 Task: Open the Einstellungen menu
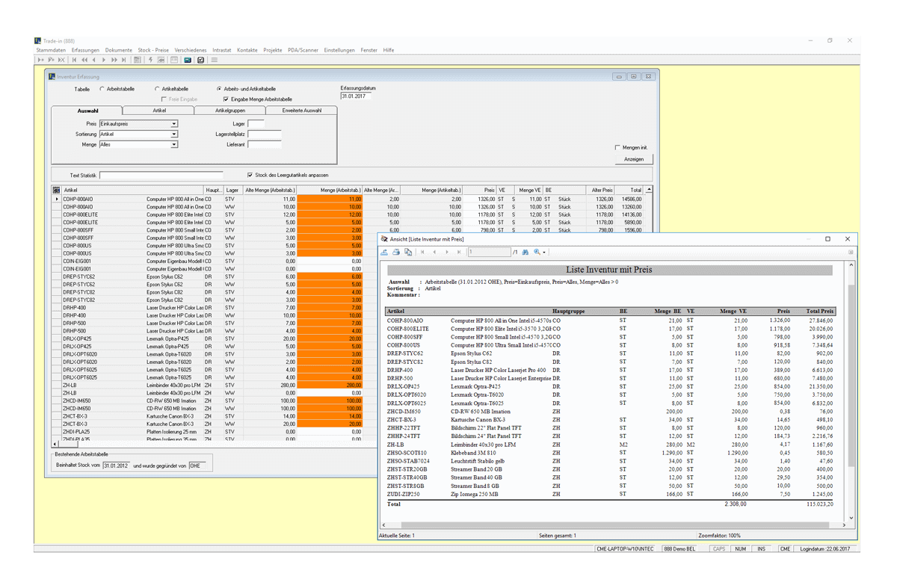[x=339, y=50]
